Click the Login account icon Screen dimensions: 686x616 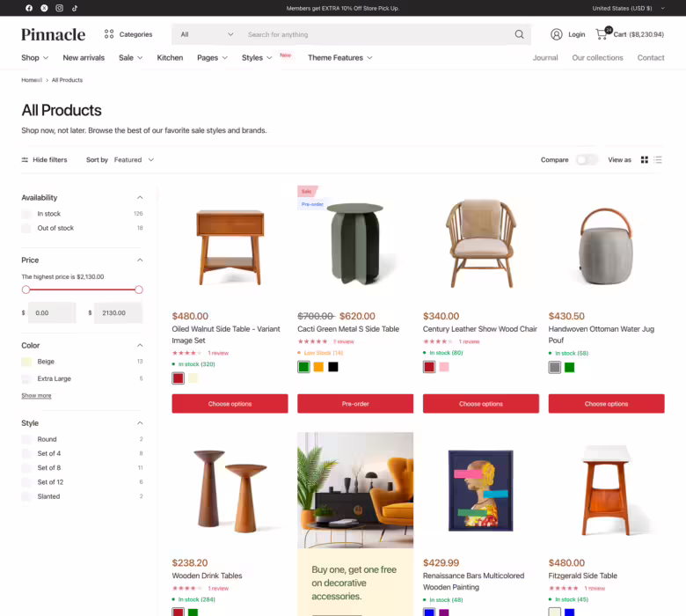[x=557, y=34]
